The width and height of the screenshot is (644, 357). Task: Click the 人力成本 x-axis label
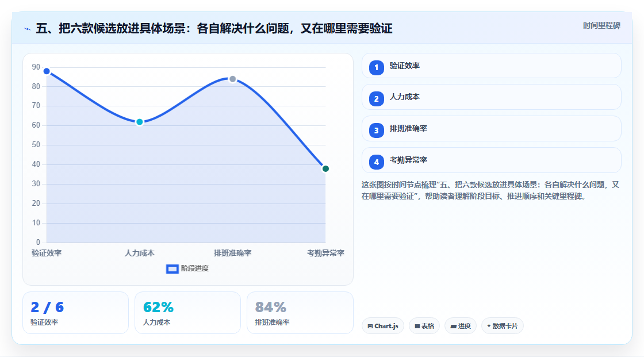pyautogui.click(x=140, y=253)
